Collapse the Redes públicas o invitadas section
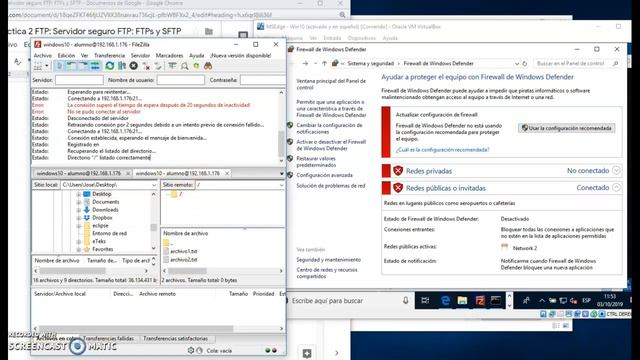Screen dimensions: 640x360 pyautogui.click(x=616, y=188)
